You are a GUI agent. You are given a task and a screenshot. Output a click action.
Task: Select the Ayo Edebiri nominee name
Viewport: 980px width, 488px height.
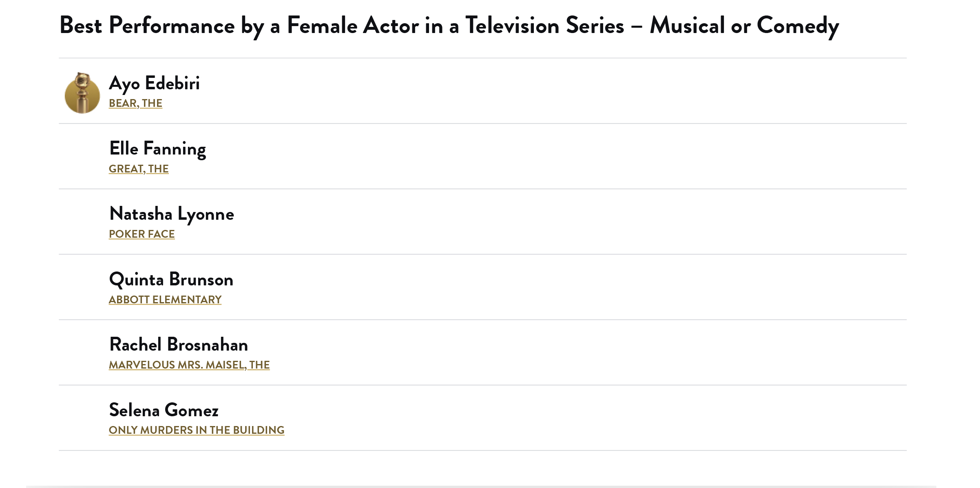(x=154, y=83)
